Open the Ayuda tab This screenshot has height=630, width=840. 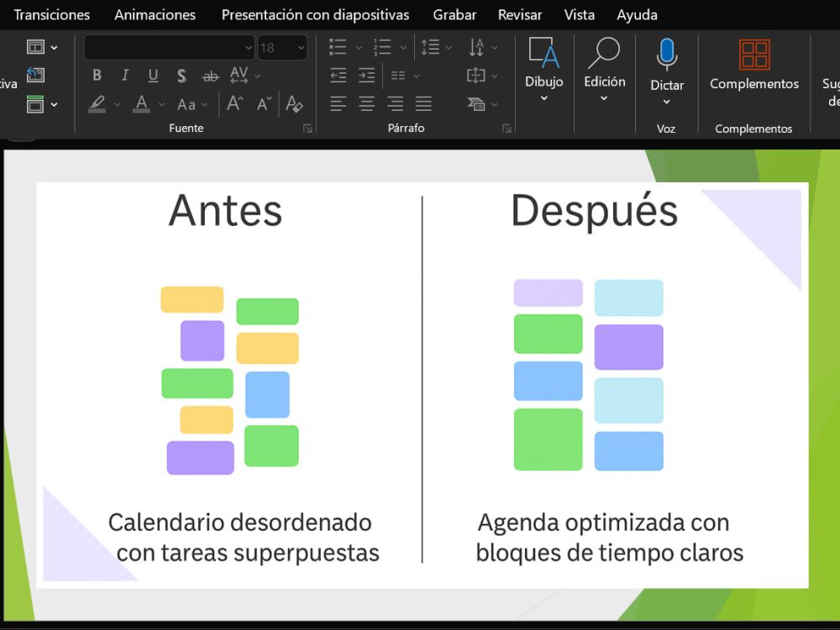(x=637, y=15)
